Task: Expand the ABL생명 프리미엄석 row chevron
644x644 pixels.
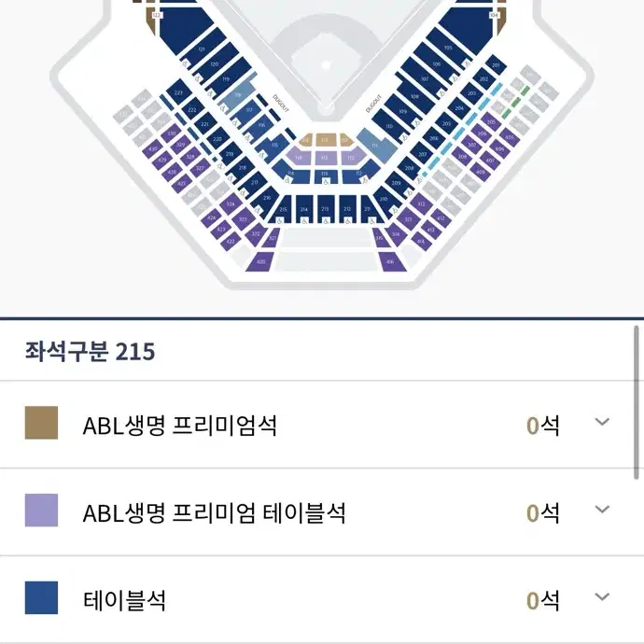Action: pos(602,421)
